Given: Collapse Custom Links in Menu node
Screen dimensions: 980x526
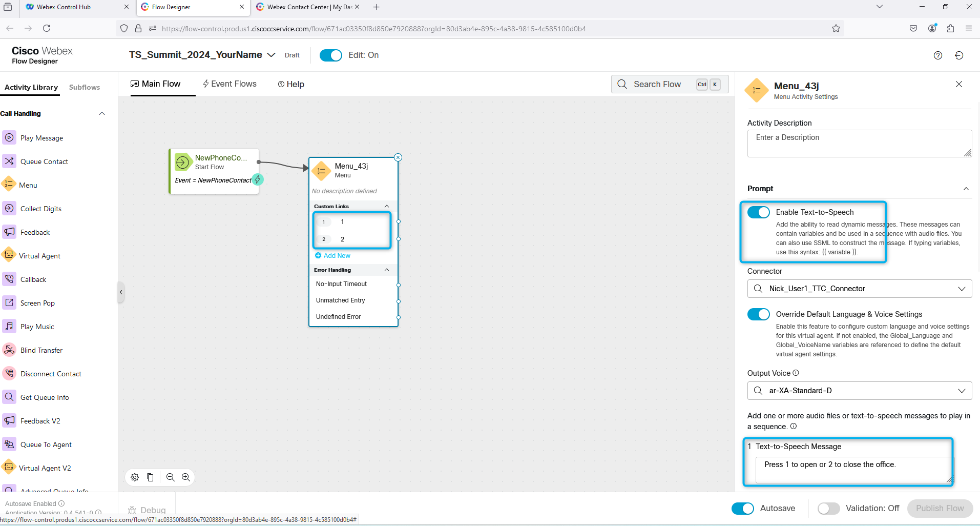Looking at the screenshot, I should click(x=387, y=206).
